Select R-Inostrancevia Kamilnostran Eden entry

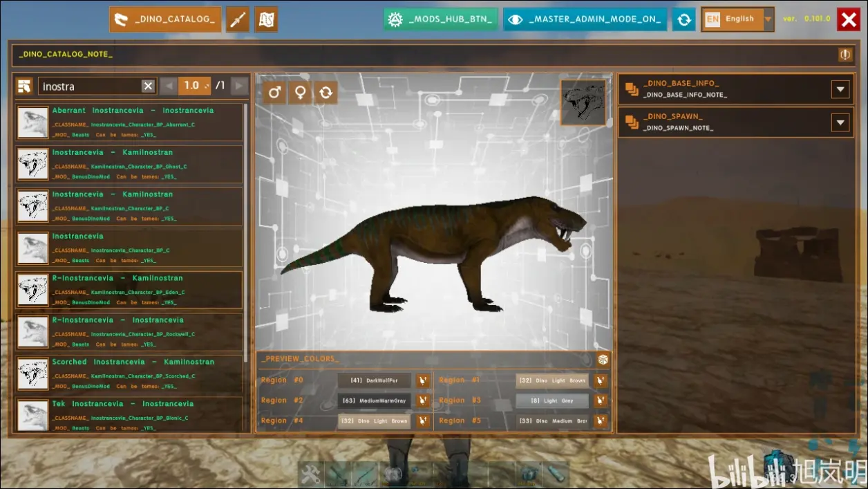point(129,290)
